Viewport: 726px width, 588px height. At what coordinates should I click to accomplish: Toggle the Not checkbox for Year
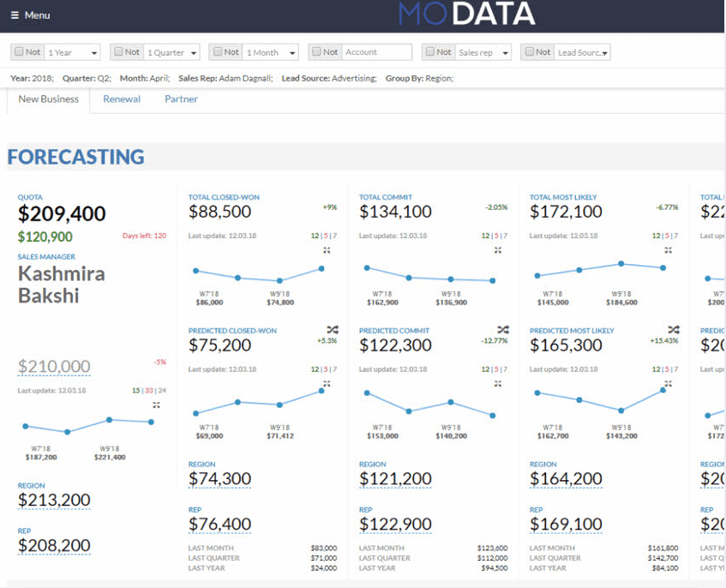click(19, 51)
